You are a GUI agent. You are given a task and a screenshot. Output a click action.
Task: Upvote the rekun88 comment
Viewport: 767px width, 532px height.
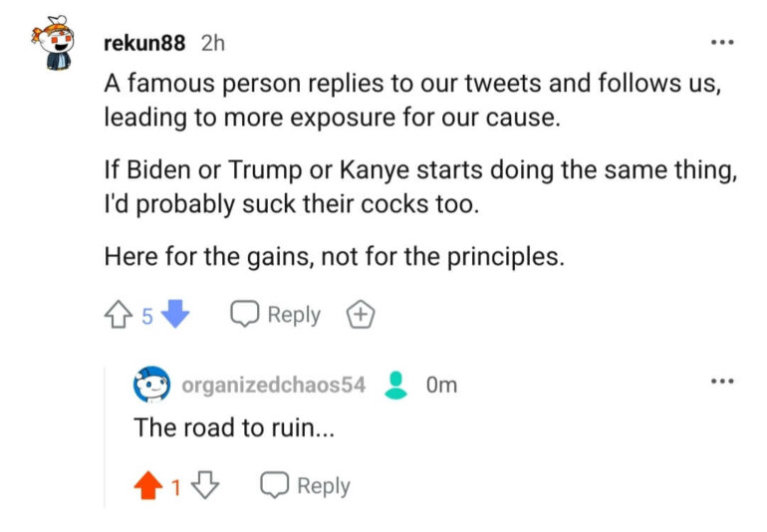[x=118, y=316]
